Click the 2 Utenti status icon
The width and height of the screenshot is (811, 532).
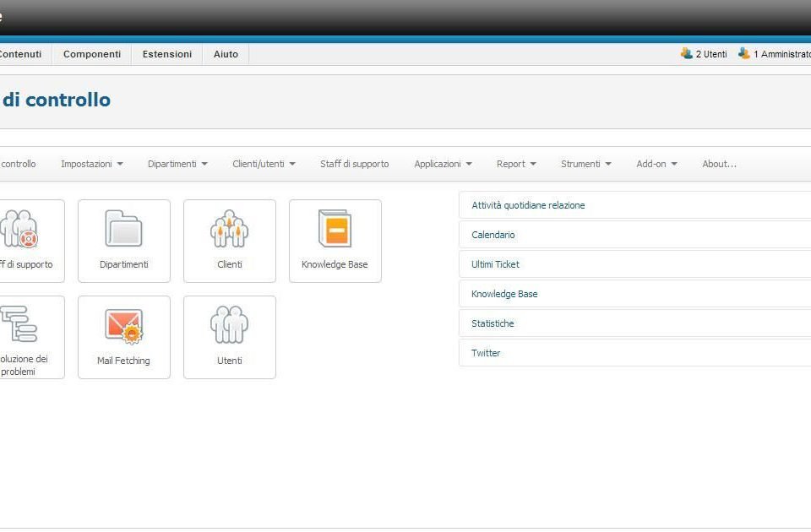(x=687, y=53)
